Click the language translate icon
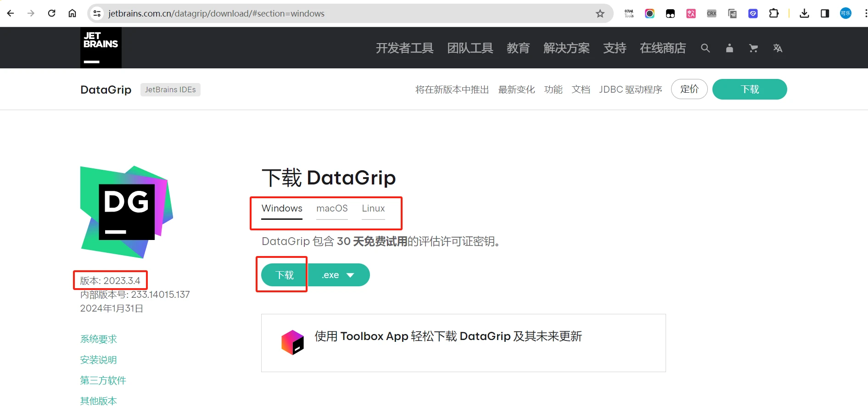 pyautogui.click(x=778, y=48)
